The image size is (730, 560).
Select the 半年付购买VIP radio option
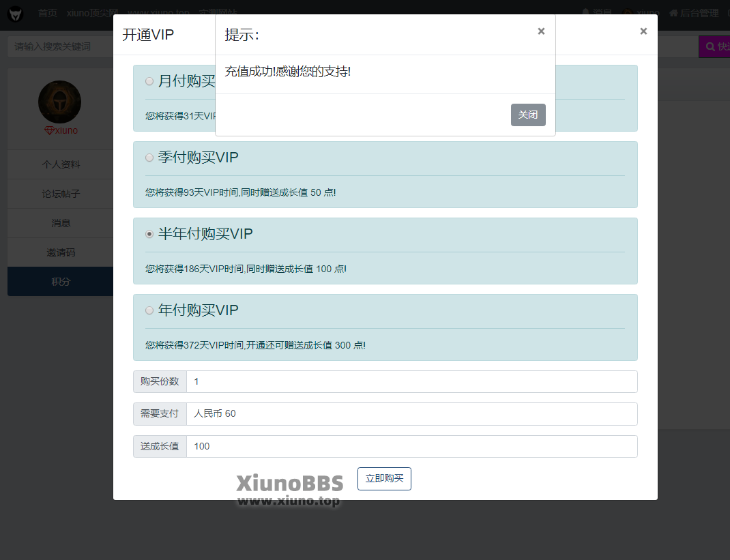click(x=149, y=234)
